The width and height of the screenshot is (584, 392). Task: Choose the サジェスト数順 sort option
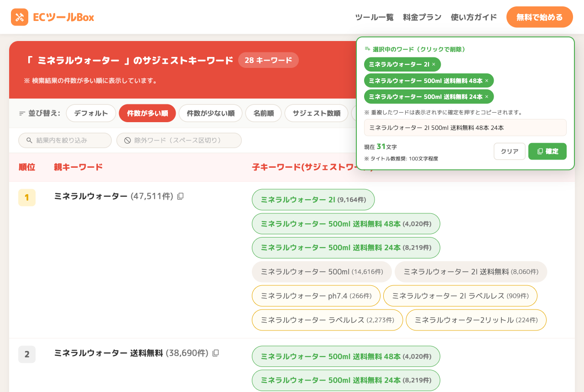point(317,113)
